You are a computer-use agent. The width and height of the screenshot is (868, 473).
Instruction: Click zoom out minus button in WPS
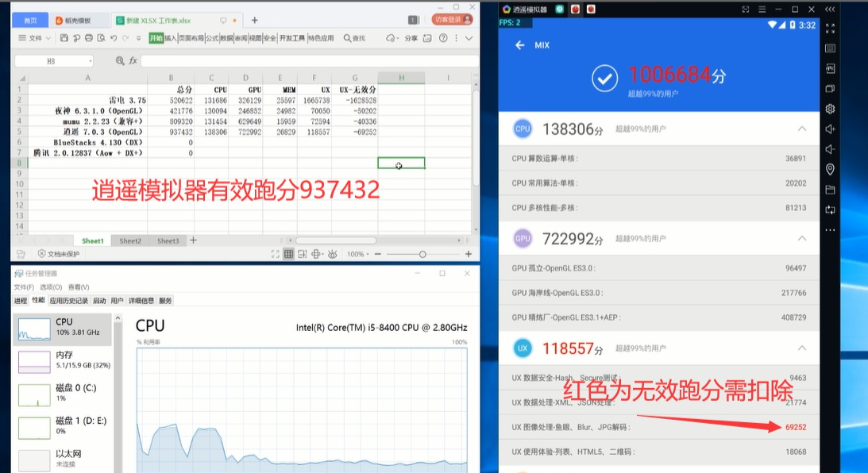377,254
